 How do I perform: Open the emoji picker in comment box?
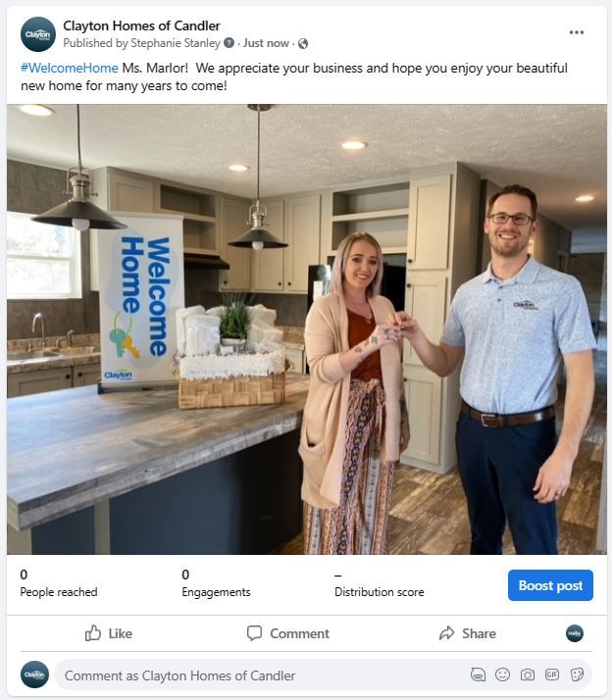tap(502, 675)
